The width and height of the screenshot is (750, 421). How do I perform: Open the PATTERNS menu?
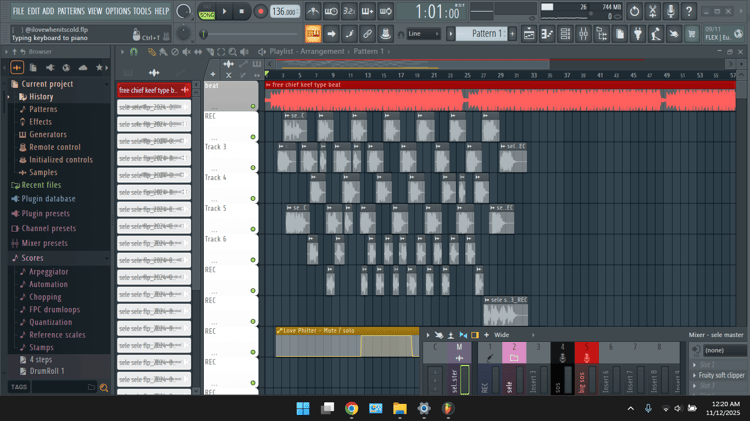click(71, 11)
